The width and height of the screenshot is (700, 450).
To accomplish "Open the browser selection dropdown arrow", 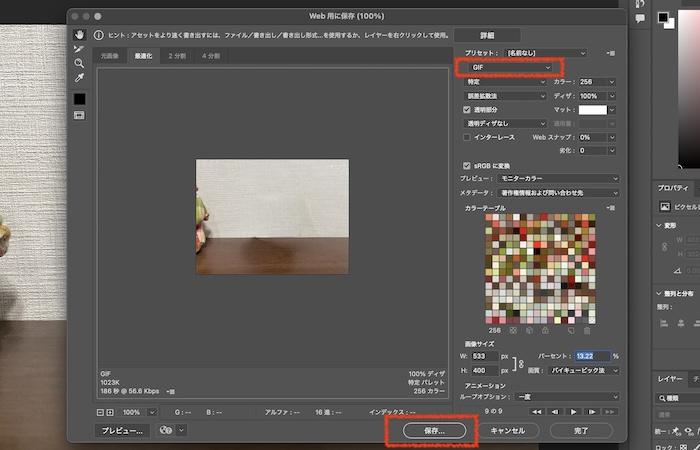I will pyautogui.click(x=181, y=430).
